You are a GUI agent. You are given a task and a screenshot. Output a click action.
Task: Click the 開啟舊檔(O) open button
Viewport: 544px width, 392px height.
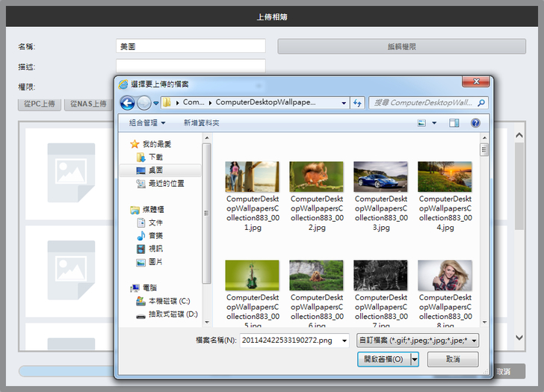click(x=384, y=359)
